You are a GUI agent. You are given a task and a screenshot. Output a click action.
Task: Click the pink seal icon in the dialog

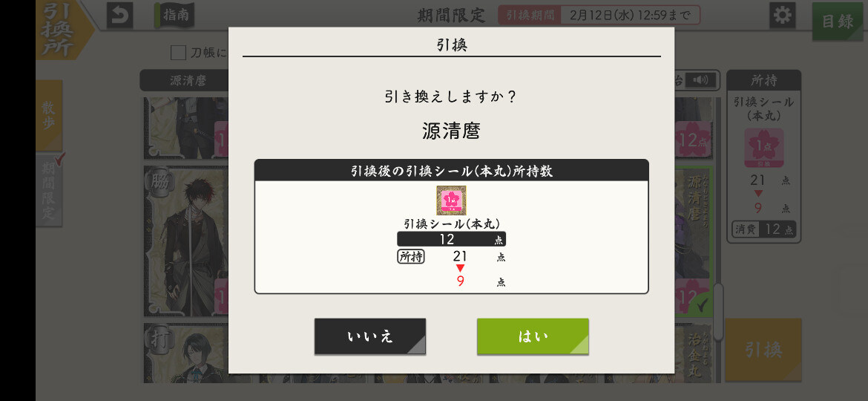tap(451, 200)
